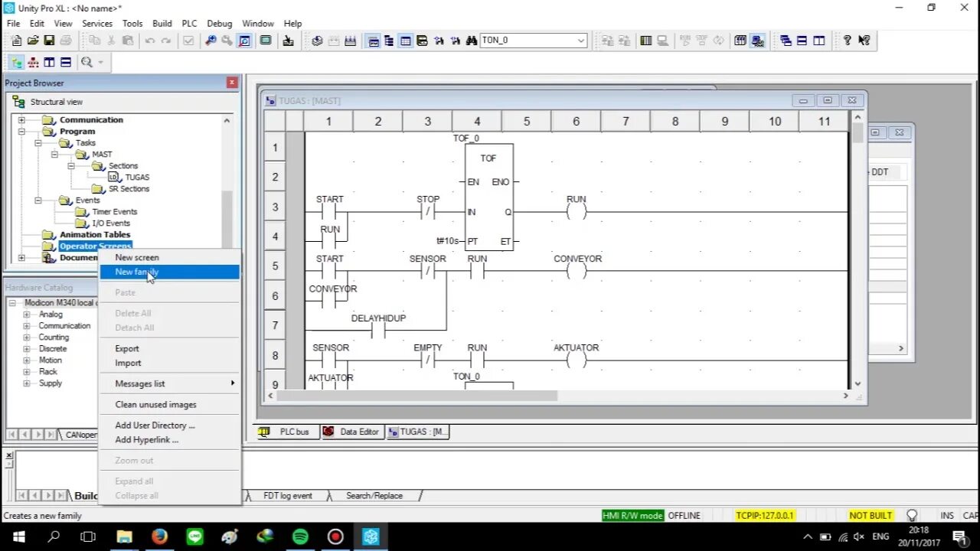
Task: Select TUGAS section in Project Browser
Action: click(x=137, y=178)
